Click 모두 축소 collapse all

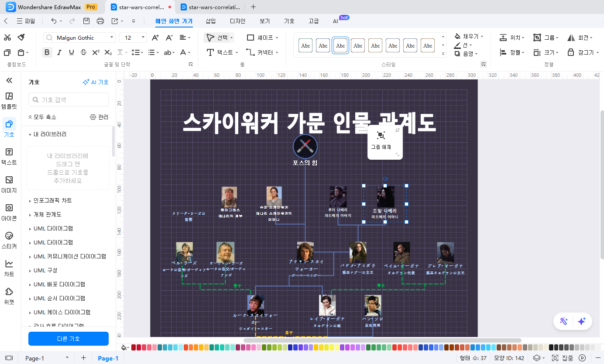(42, 117)
